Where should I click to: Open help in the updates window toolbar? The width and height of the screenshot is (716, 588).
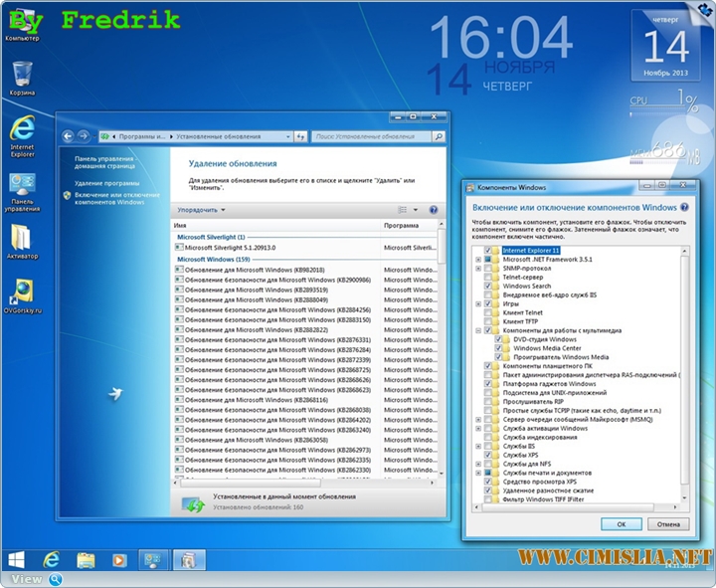434,210
